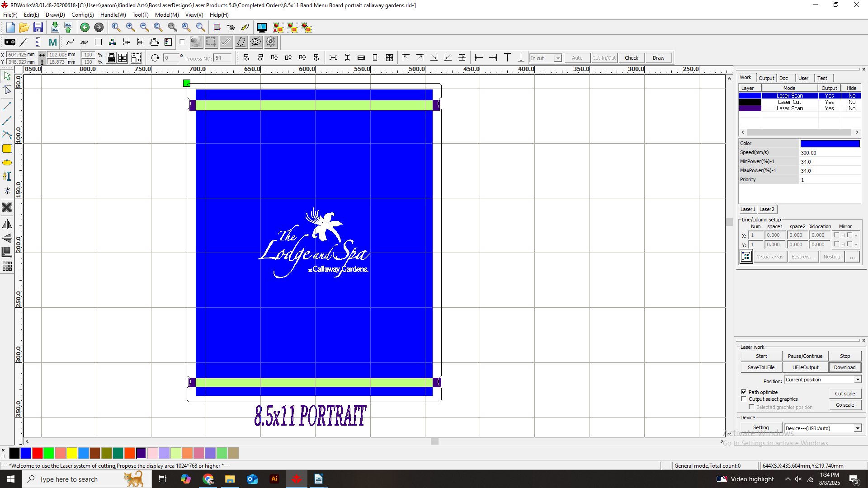This screenshot has height=488, width=868.
Task: Click the blue Color box in layer properties
Action: 830,144
